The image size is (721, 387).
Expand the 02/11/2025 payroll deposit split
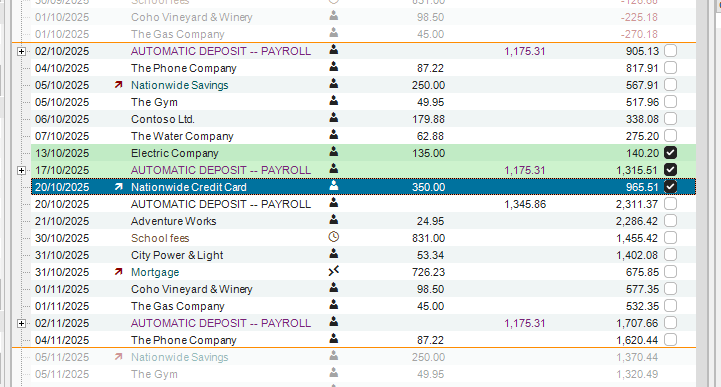[21, 324]
